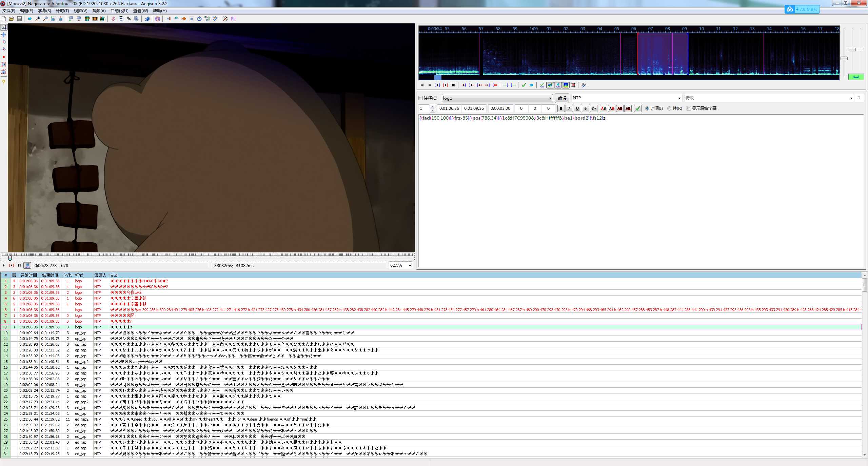This screenshot has width=868, height=466.
Task: Toggle spectrum analyzer mode icon
Action: coord(566,85)
